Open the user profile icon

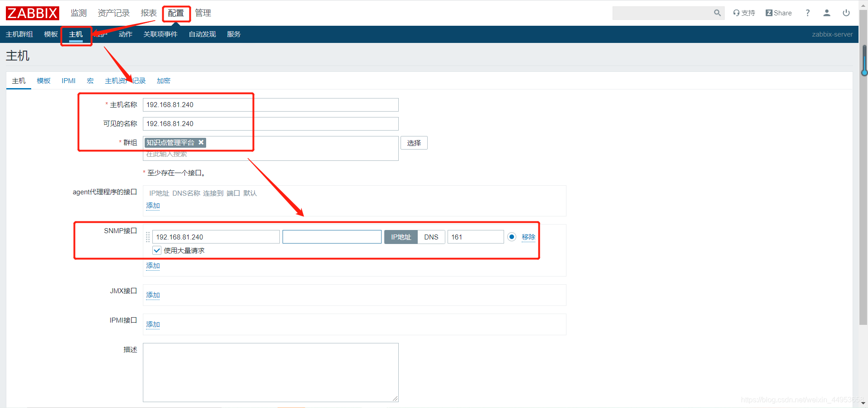(827, 13)
